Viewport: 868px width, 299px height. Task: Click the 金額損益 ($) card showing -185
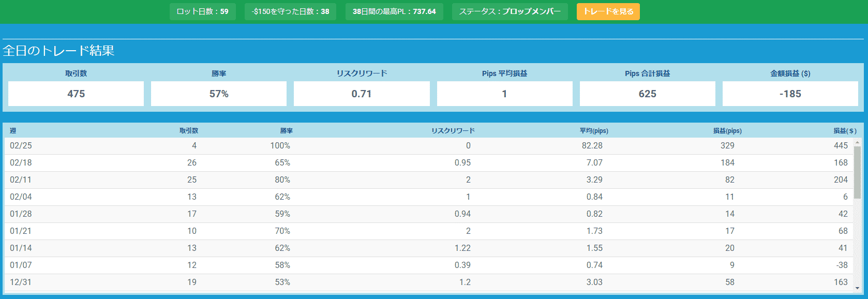[790, 94]
